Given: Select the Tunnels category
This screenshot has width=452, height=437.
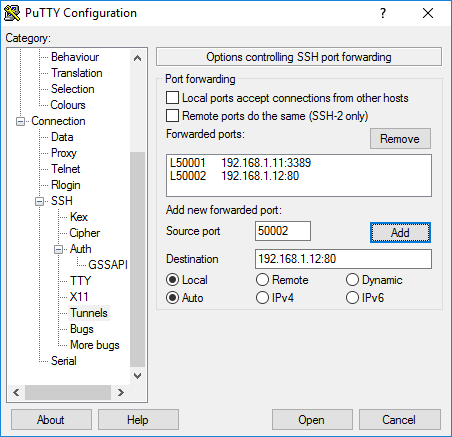Looking at the screenshot, I should [x=89, y=313].
